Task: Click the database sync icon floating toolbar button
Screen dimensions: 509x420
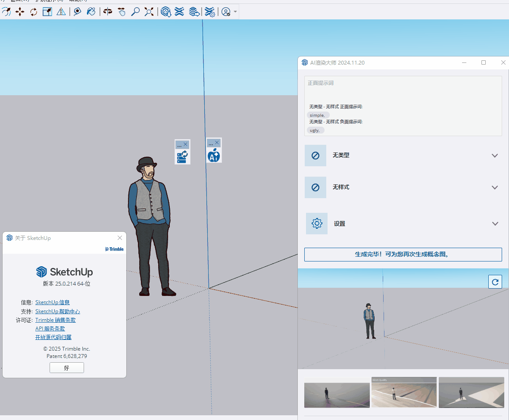Action: (x=182, y=157)
